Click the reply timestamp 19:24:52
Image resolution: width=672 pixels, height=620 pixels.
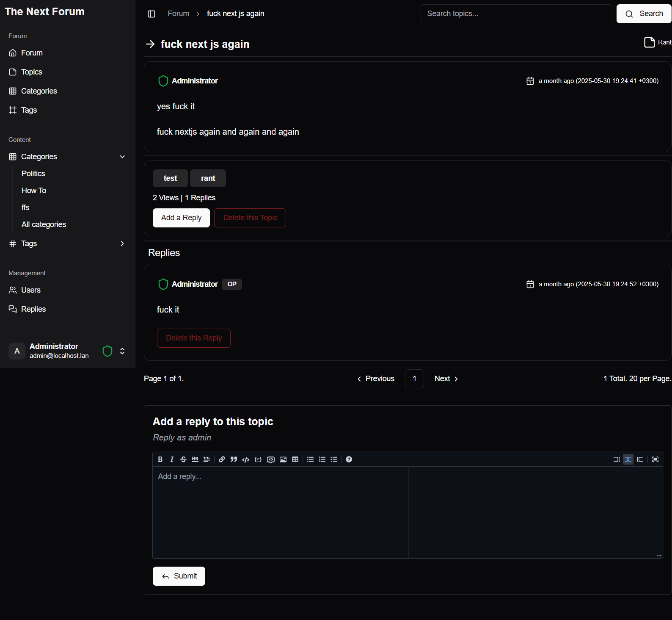598,284
